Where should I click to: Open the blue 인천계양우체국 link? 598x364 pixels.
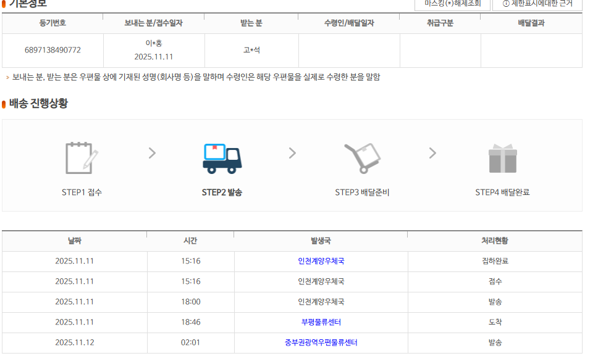321,261
